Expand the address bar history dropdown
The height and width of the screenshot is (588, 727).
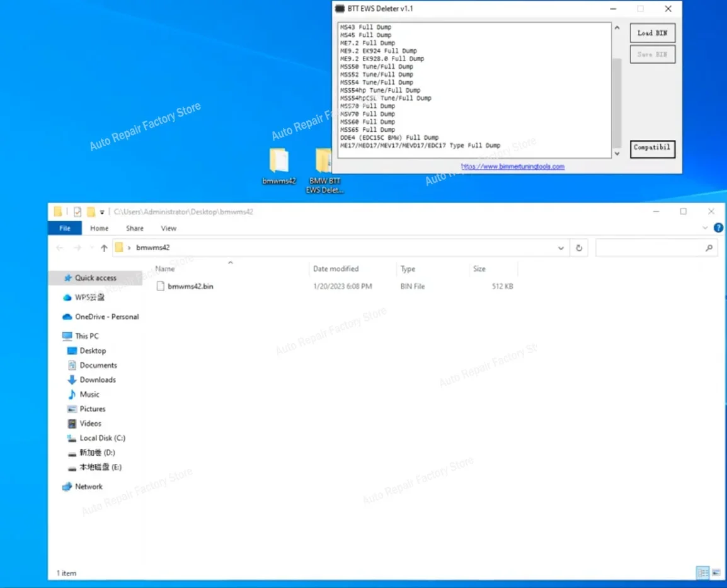coord(561,248)
